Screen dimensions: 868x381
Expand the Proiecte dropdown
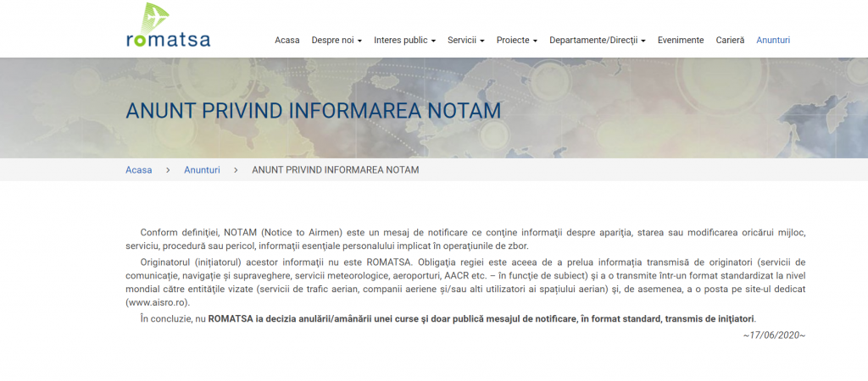pyautogui.click(x=517, y=41)
